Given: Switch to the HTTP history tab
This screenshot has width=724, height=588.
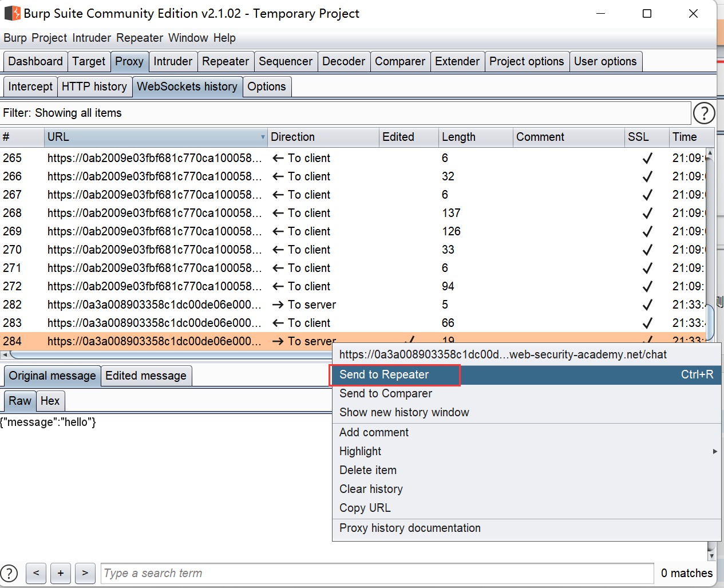Looking at the screenshot, I should pyautogui.click(x=94, y=86).
